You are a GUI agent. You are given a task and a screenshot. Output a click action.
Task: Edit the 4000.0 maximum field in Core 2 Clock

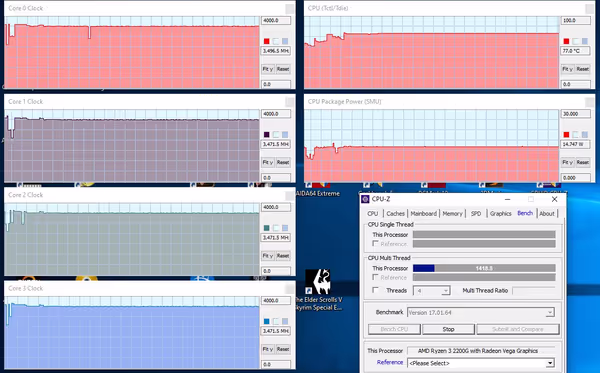click(x=276, y=207)
